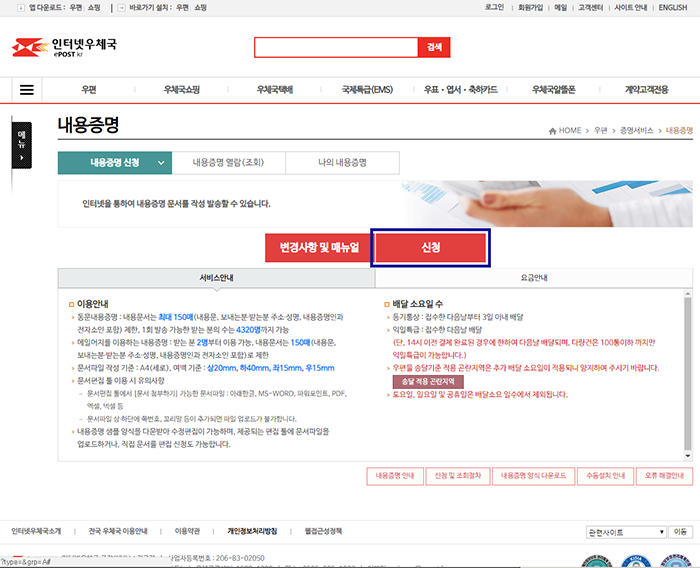The width and height of the screenshot is (700, 568).
Task: Click 쇼핑 next to 앱 다운로드
Action: click(94, 8)
